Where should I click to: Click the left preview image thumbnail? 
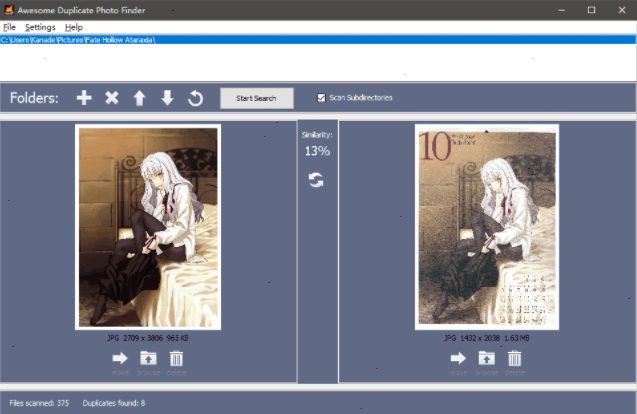(148, 227)
